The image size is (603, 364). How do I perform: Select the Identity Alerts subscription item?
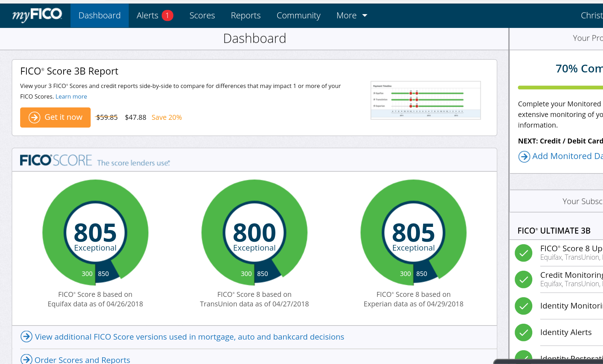pos(566,332)
